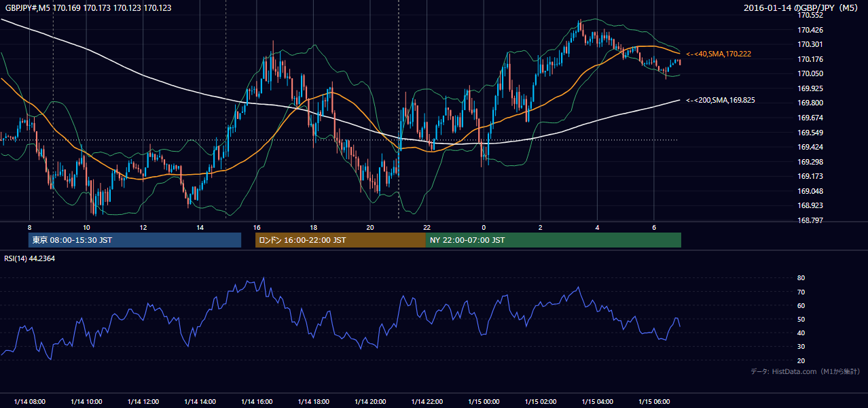Click hour label '2' under the price chart

point(540,227)
